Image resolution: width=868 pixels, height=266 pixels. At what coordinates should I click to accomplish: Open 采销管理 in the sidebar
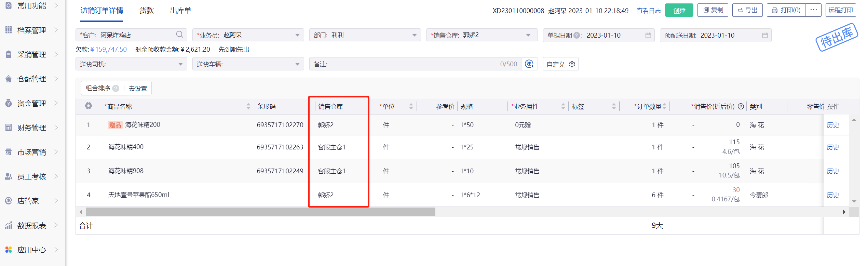coord(32,54)
